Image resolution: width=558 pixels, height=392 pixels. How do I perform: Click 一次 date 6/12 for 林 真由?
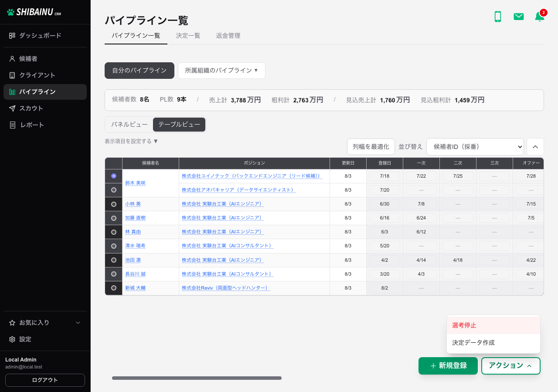point(421,232)
